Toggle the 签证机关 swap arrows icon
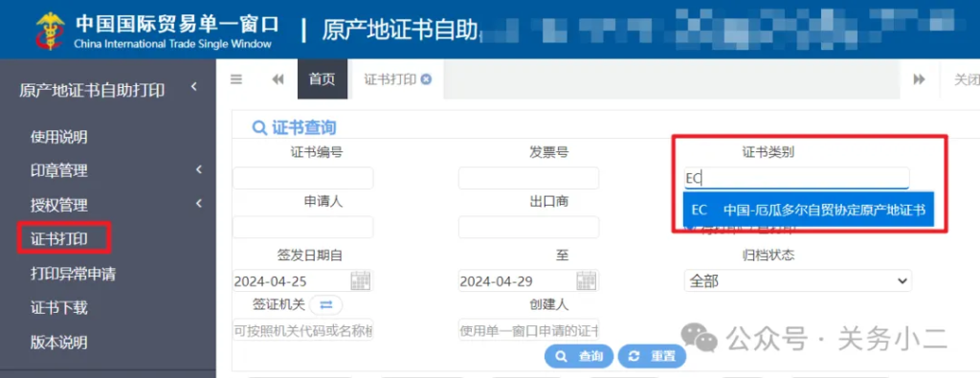980x378 pixels. pyautogui.click(x=325, y=305)
